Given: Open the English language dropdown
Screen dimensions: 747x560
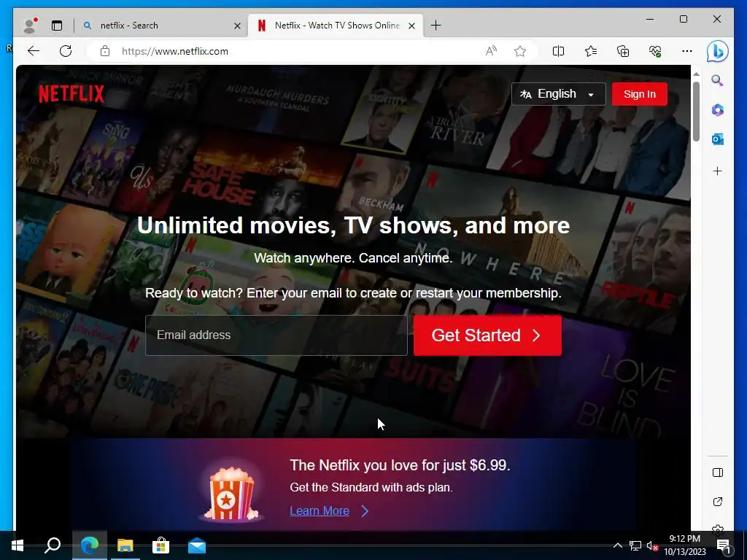Looking at the screenshot, I should pos(558,94).
